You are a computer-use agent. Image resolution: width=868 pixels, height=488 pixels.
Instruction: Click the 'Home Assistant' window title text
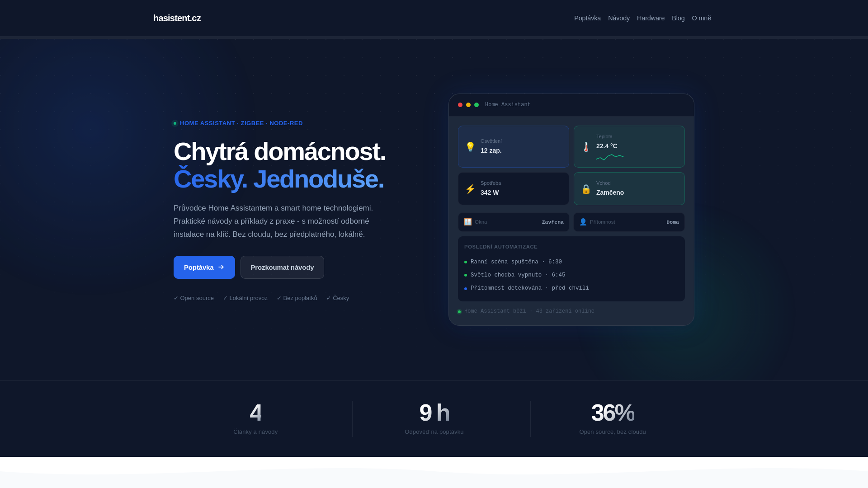pyautogui.click(x=508, y=105)
